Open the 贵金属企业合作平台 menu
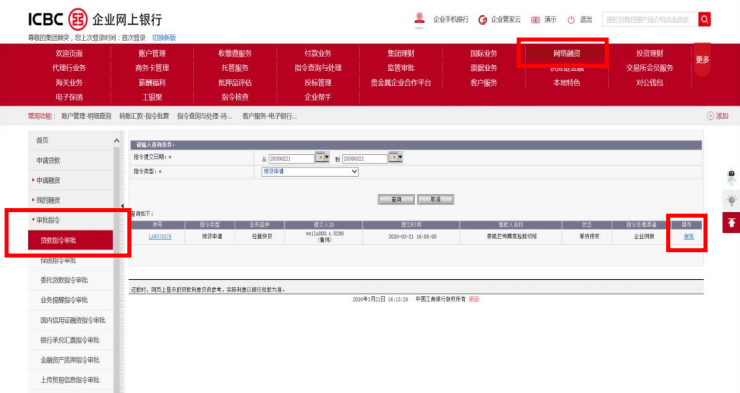Viewport: 740px width, 393px height. coord(401,83)
